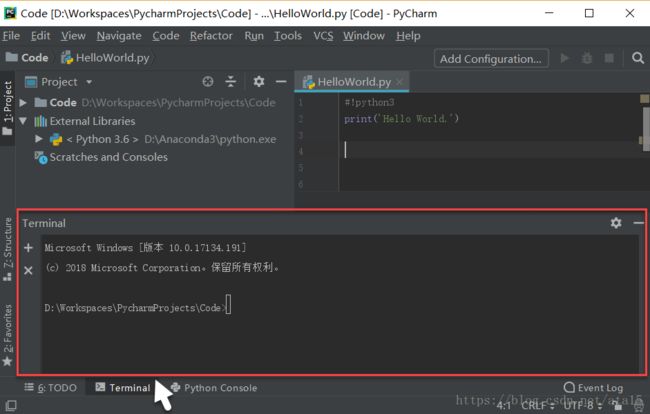Switch to the Terminal tool tab
The width and height of the screenshot is (650, 414).
(x=123, y=388)
